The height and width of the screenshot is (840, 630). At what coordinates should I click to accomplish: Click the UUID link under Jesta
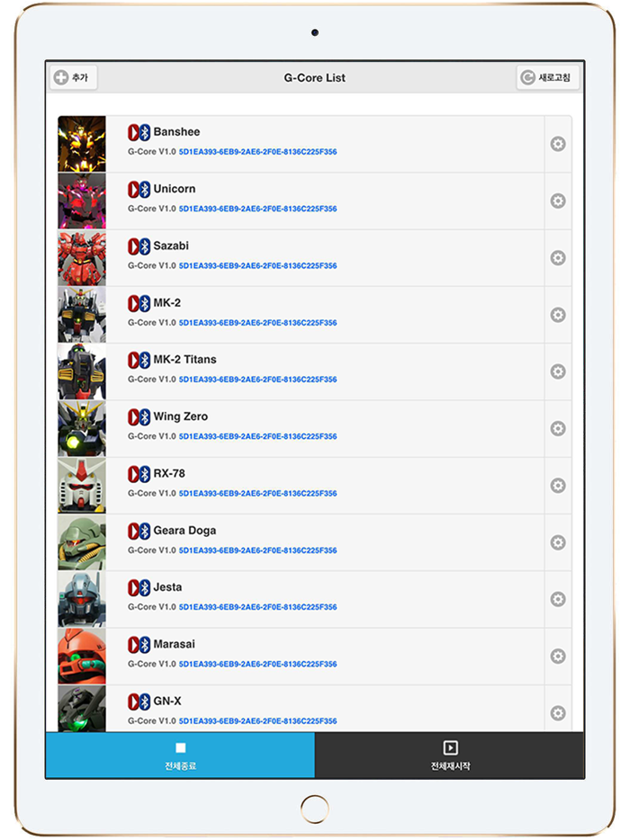pyautogui.click(x=258, y=607)
